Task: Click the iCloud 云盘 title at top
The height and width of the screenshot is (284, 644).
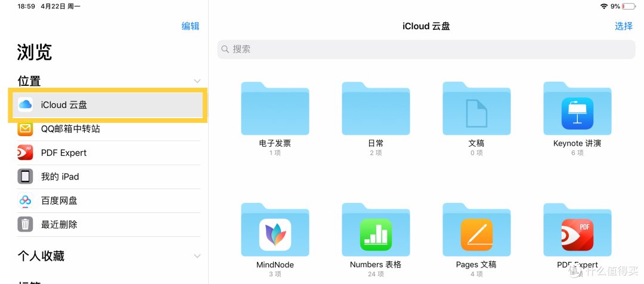Action: [x=426, y=26]
